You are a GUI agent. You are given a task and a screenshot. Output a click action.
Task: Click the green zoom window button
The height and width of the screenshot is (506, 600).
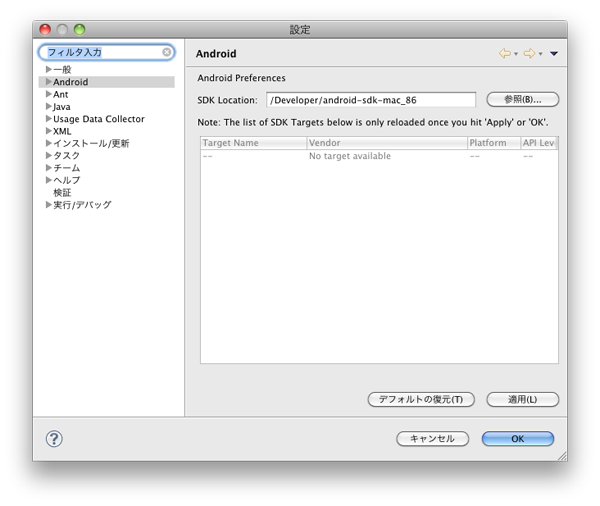[x=80, y=29]
